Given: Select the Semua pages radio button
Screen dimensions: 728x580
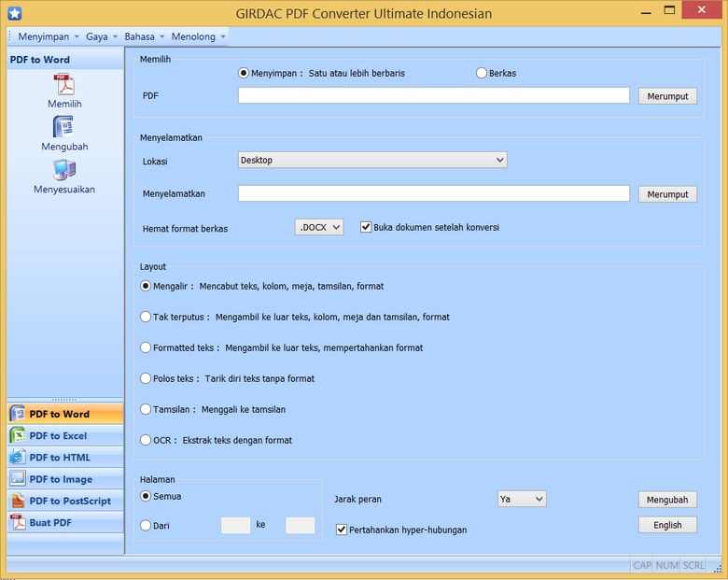Looking at the screenshot, I should [x=146, y=496].
